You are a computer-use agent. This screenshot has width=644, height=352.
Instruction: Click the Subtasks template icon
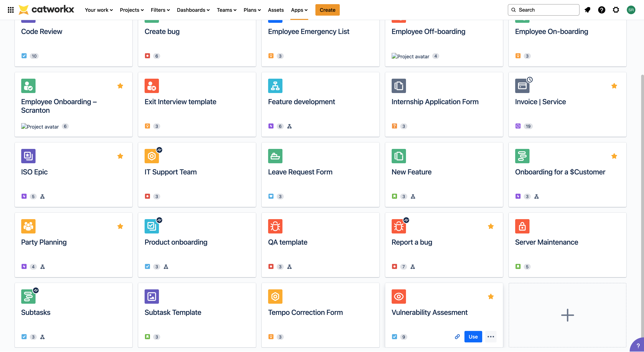click(28, 297)
